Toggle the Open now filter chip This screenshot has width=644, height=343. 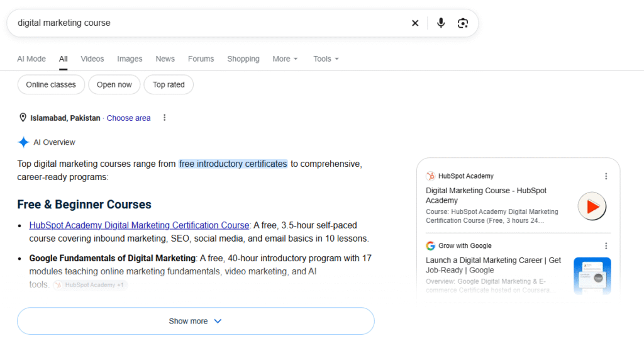pos(114,84)
